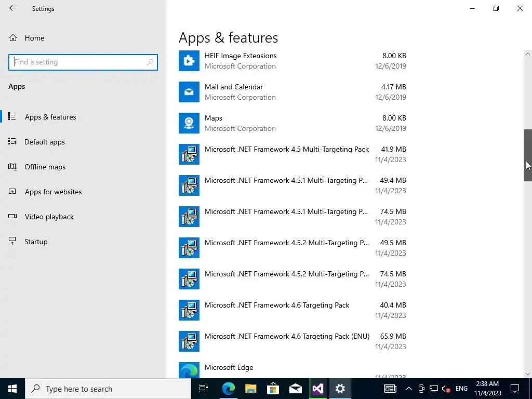Open the Windows Start menu
This screenshot has width=532, height=399.
(x=12, y=389)
